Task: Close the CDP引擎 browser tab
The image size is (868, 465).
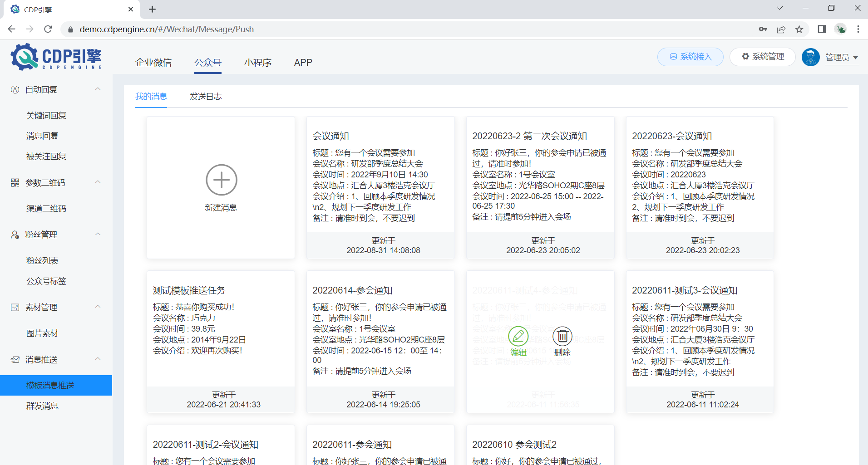Action: [x=131, y=9]
